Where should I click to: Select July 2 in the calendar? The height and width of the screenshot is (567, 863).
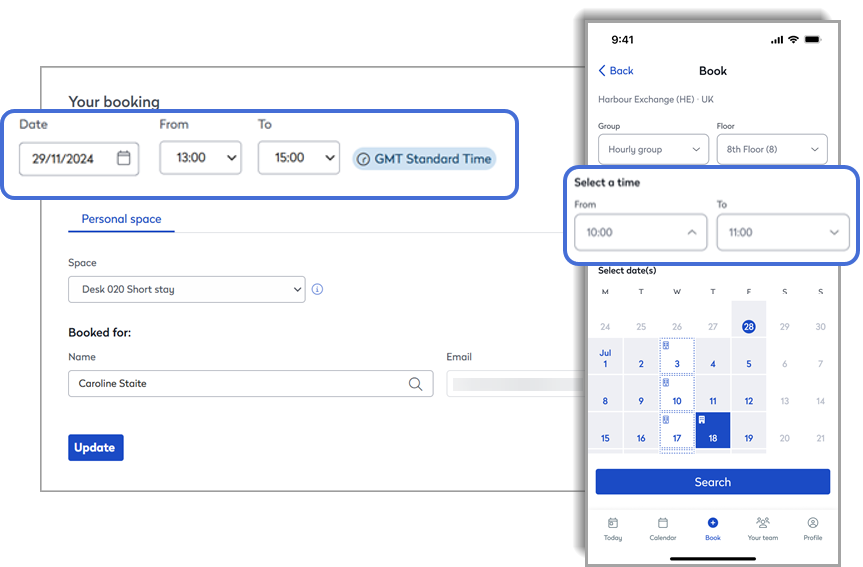coord(641,358)
